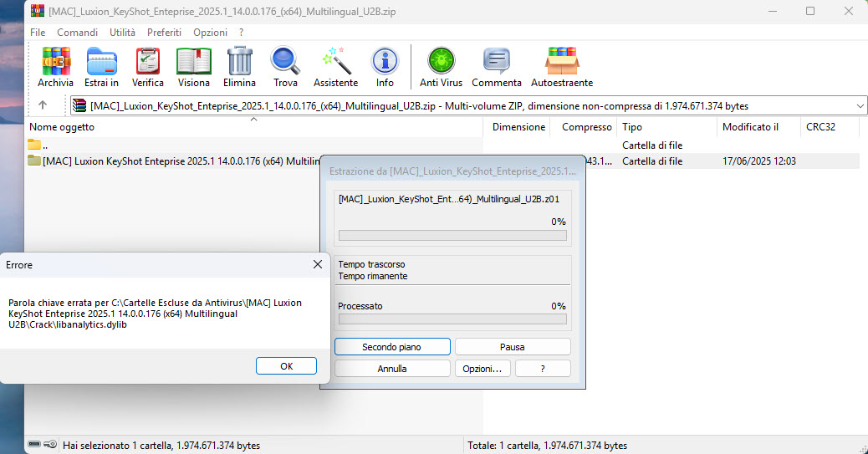Click 'Cartella di file' in KeyShot row

[x=652, y=161]
